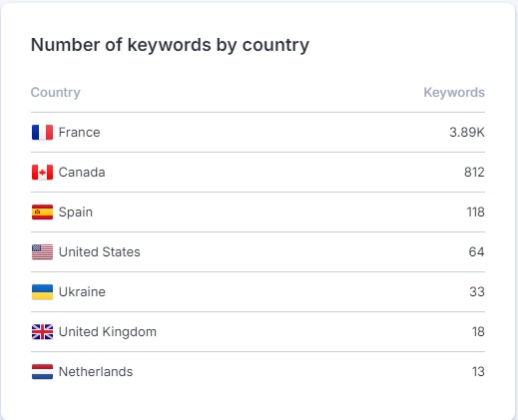
Task: Select the Netherlands country name
Action: tap(96, 372)
